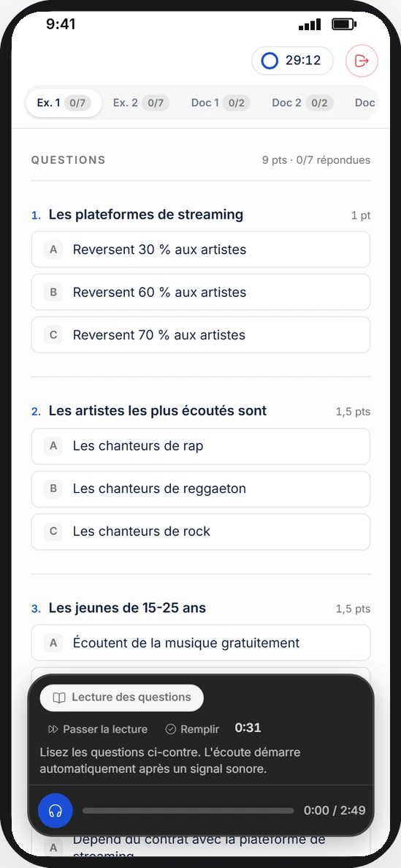Switch to the Ex. 2 tab

tap(141, 103)
